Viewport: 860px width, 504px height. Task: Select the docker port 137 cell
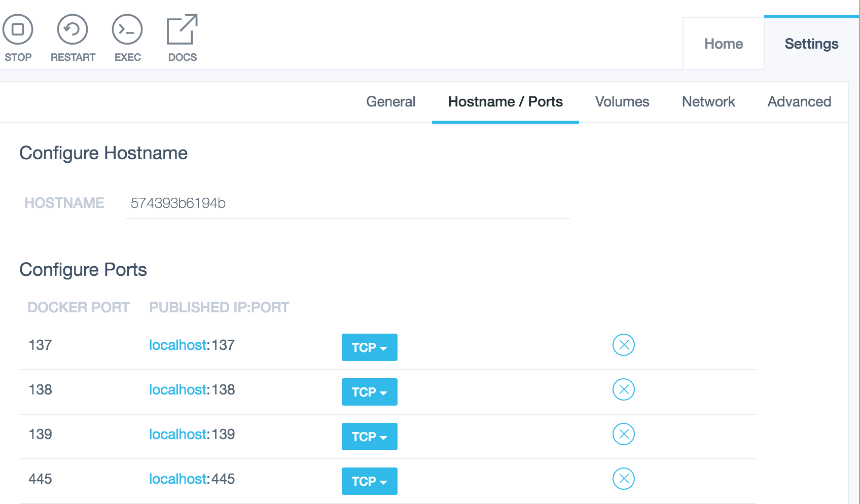click(x=41, y=345)
